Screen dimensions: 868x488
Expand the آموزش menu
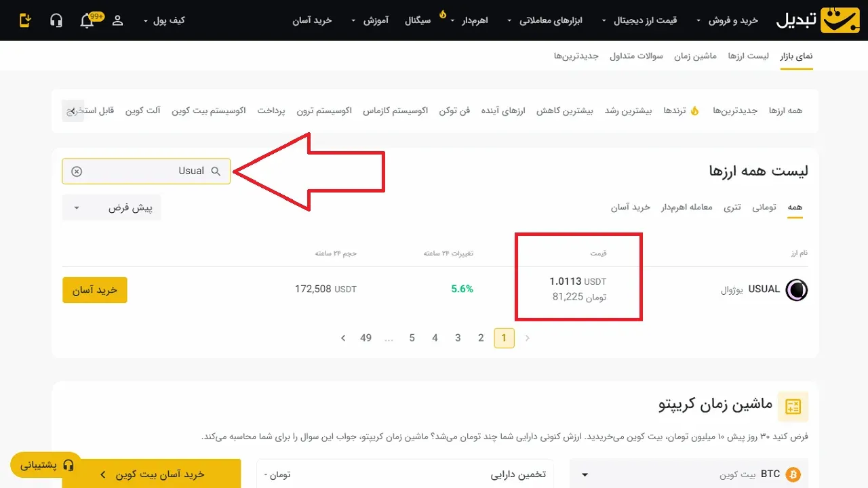370,20
